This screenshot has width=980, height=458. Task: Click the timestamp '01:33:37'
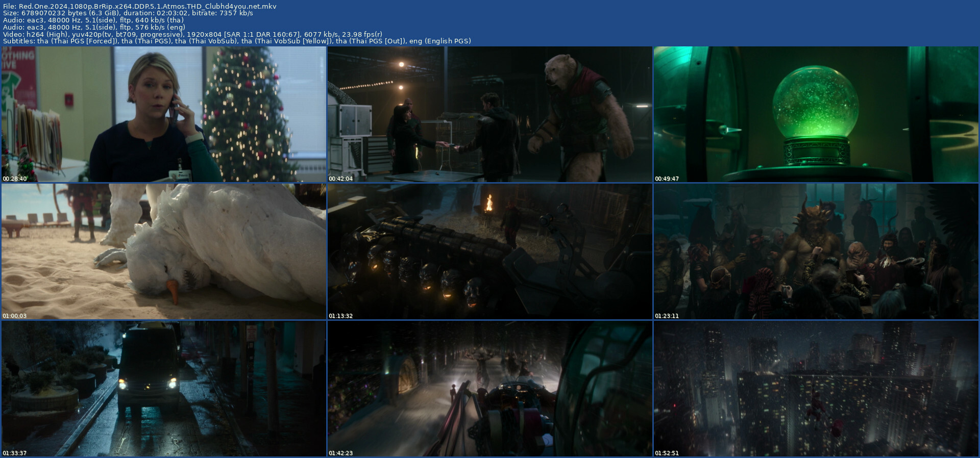[14, 453]
